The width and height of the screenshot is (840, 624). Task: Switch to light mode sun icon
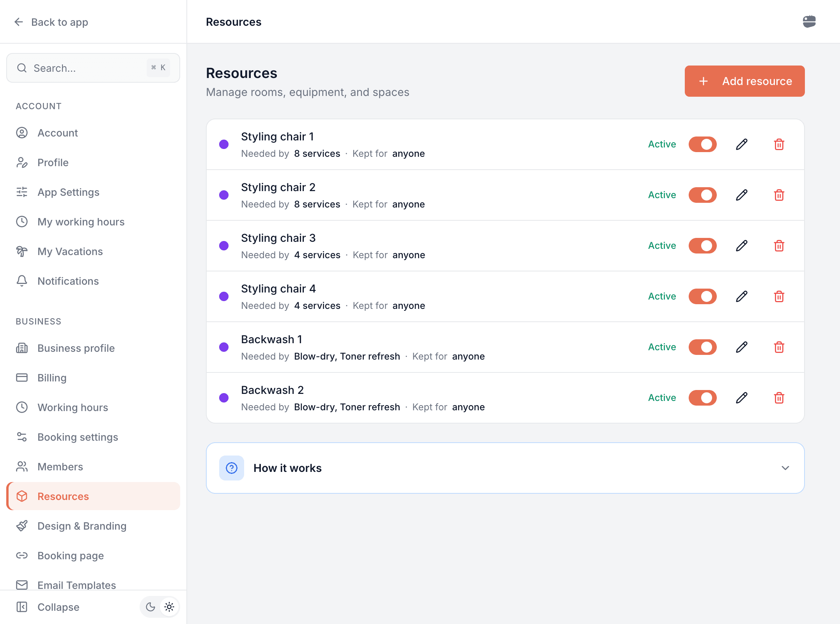pyautogui.click(x=169, y=607)
